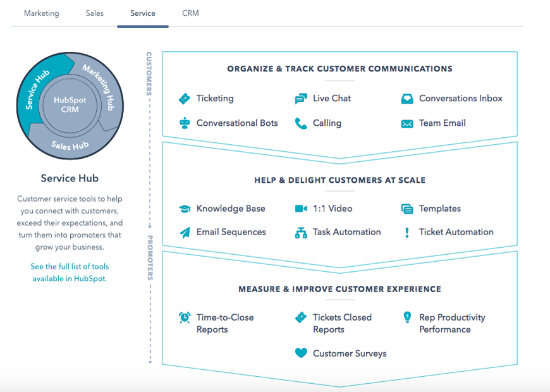This screenshot has width=550, height=392.
Task: Click the Live Chat speech bubbles icon
Action: [x=301, y=99]
